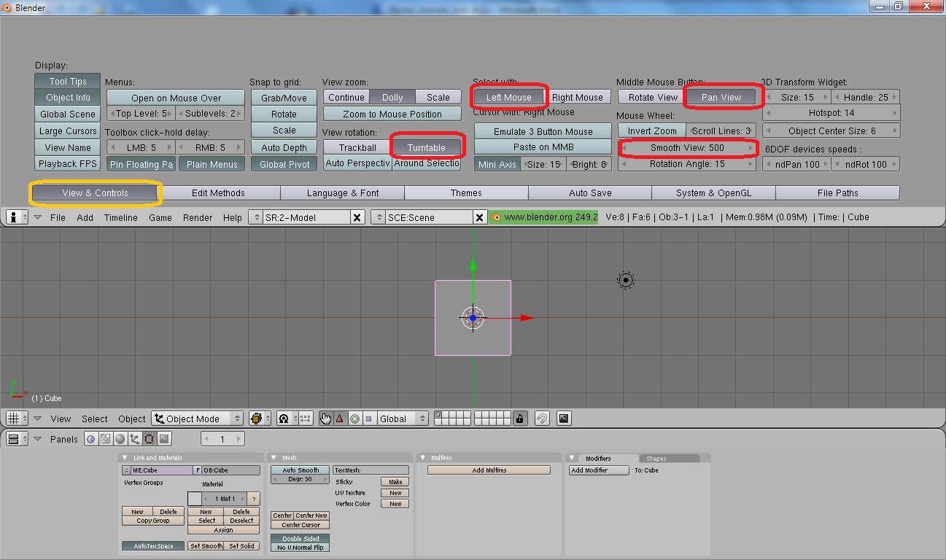Open the Scene context image icon
The width and height of the screenshot is (946, 560).
(164, 439)
